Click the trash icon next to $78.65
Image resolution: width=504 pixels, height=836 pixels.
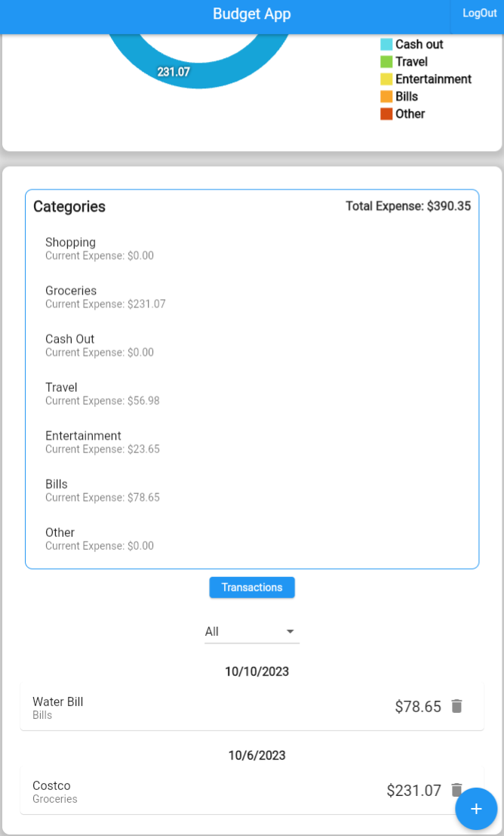[x=456, y=705]
